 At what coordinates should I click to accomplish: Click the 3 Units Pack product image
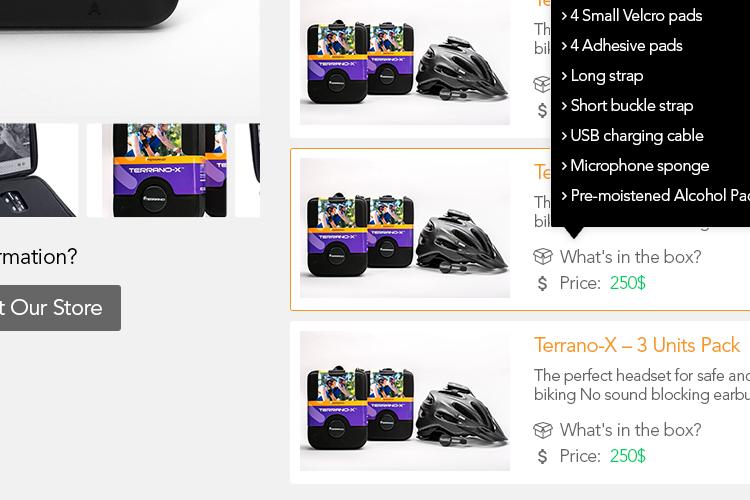405,401
